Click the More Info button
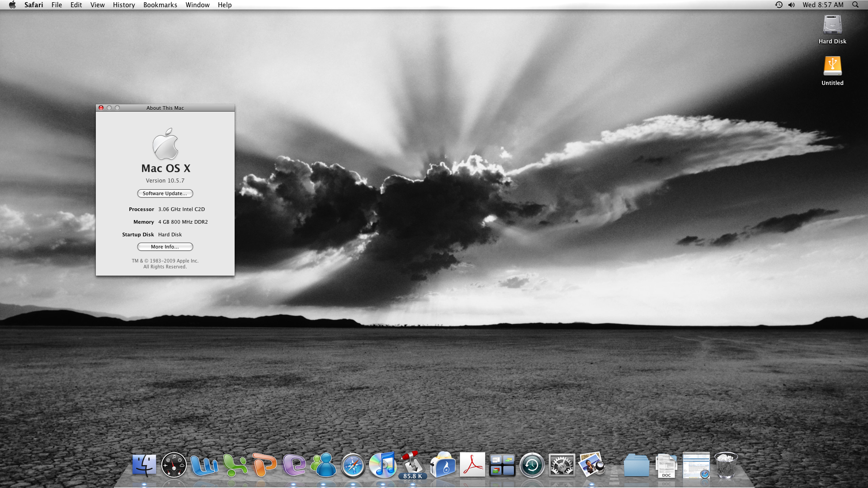 [x=165, y=247]
